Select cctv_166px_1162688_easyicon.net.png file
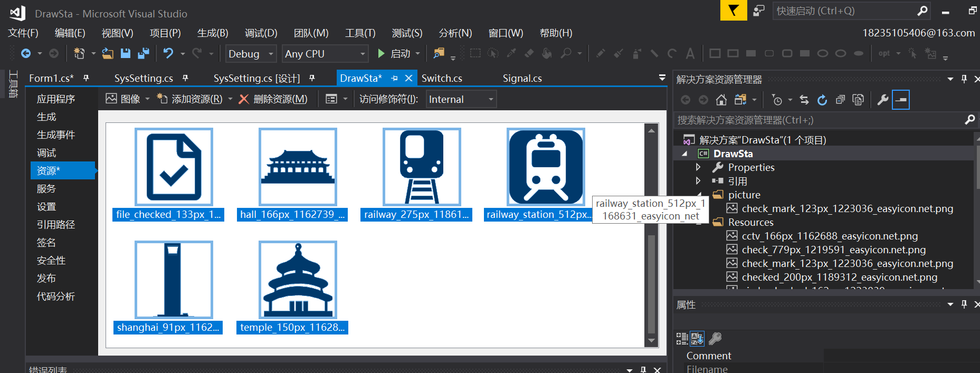The height and width of the screenshot is (373, 980). point(830,236)
